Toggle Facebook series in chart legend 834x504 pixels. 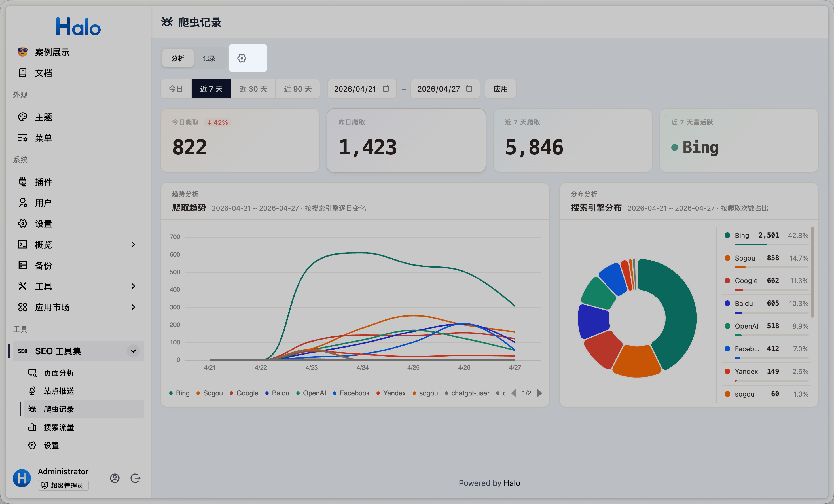(351, 393)
